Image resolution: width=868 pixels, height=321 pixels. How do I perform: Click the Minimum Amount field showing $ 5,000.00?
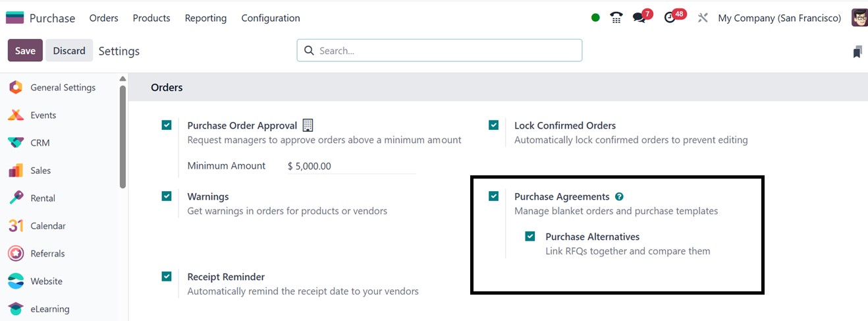351,166
